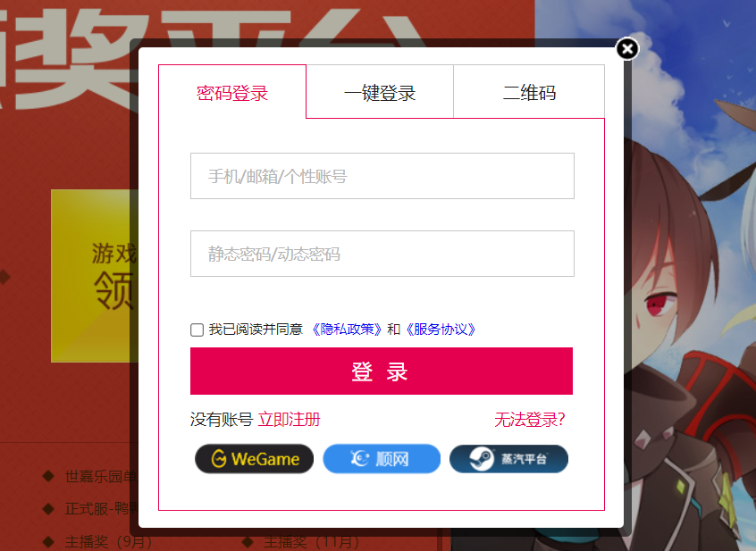This screenshot has width=756, height=551.
Task: Focus the 静态密码/动态密码 password field
Action: pyautogui.click(x=382, y=254)
